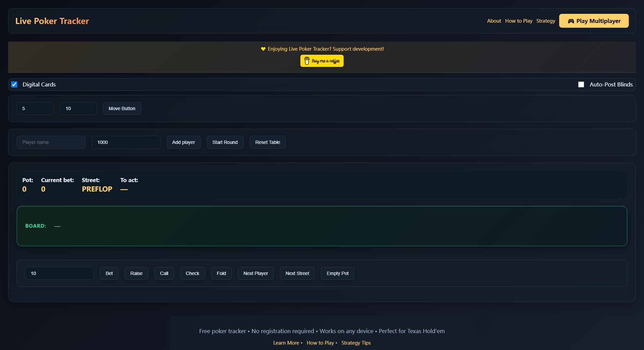Click the Player name input field
This screenshot has width=644, height=350.
click(51, 142)
